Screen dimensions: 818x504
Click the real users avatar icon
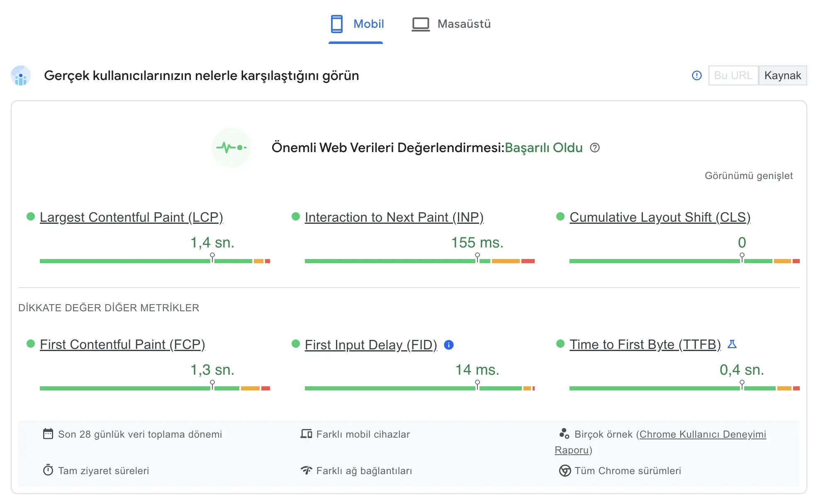[21, 75]
